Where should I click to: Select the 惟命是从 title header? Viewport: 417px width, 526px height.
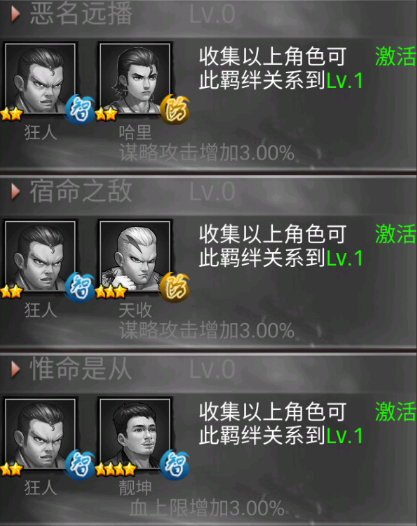[x=81, y=369]
